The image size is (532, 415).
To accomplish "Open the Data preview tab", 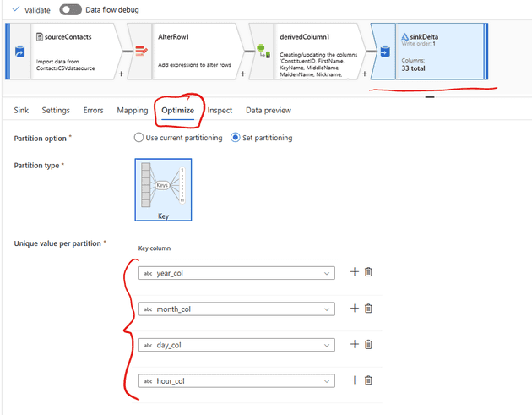I will pos(268,110).
